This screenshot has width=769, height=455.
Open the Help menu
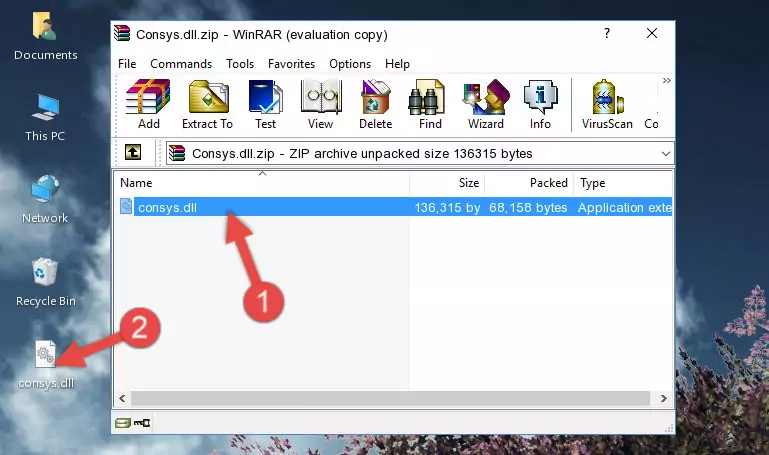point(397,64)
